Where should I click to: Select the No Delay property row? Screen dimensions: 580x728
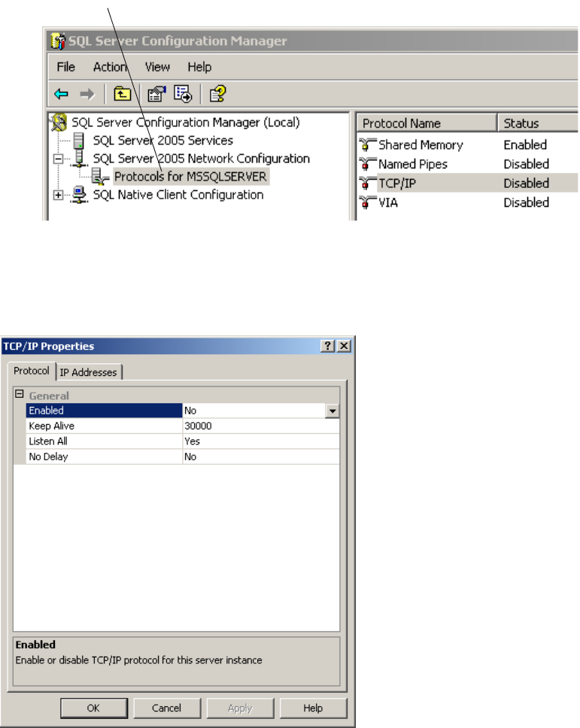click(x=183, y=457)
